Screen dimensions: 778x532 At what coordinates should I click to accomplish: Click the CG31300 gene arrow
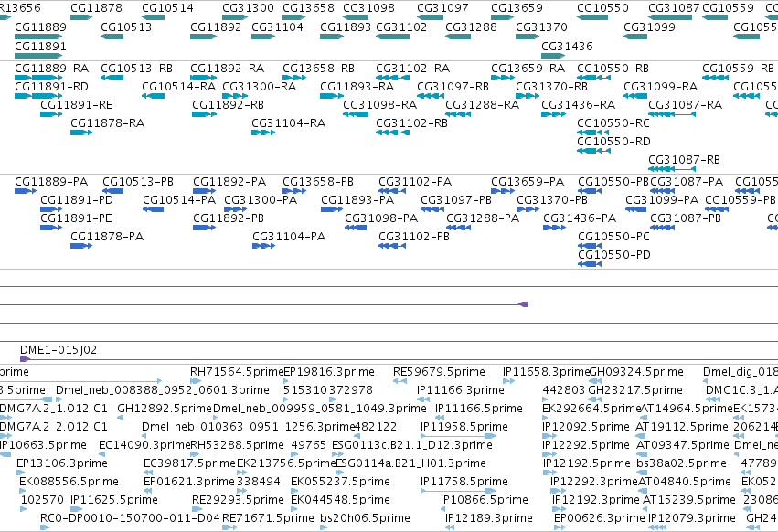pos(235,17)
